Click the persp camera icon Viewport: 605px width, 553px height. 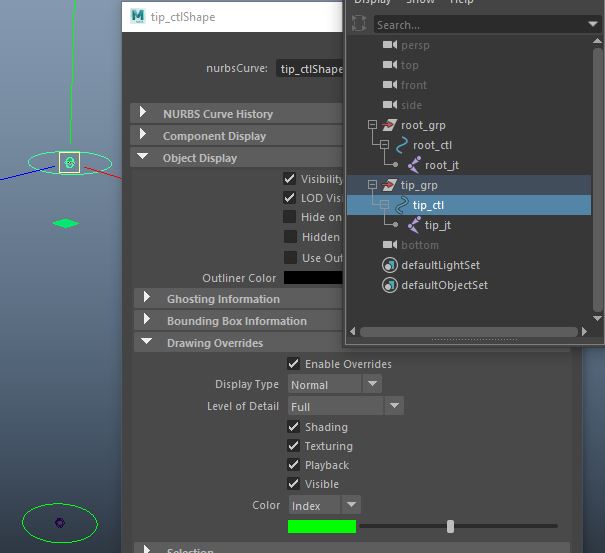pyautogui.click(x=390, y=45)
